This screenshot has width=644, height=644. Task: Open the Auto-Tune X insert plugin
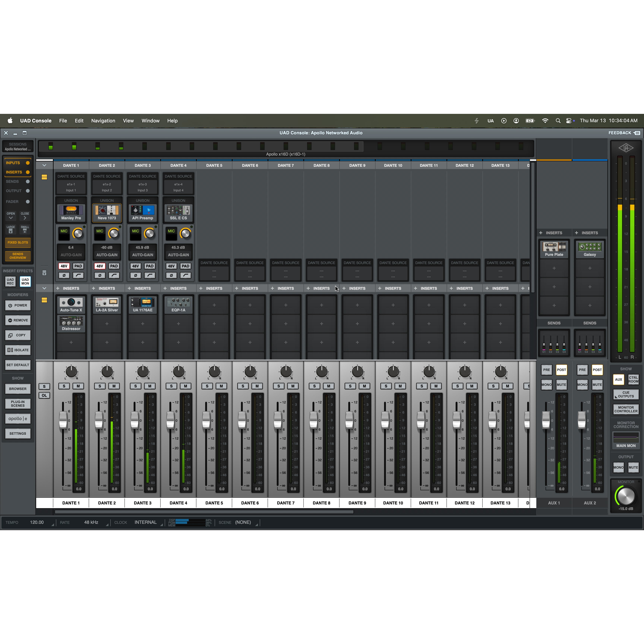71,305
